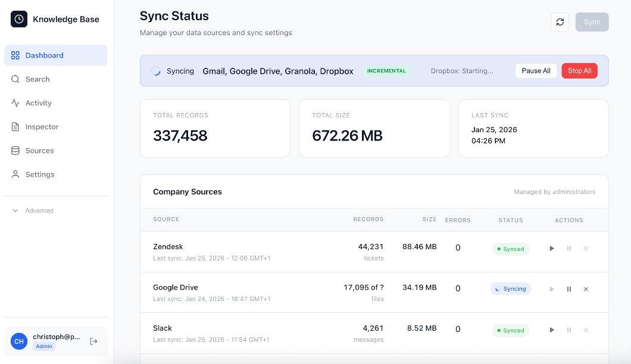
Task: Click the Sync button
Action: [592, 22]
